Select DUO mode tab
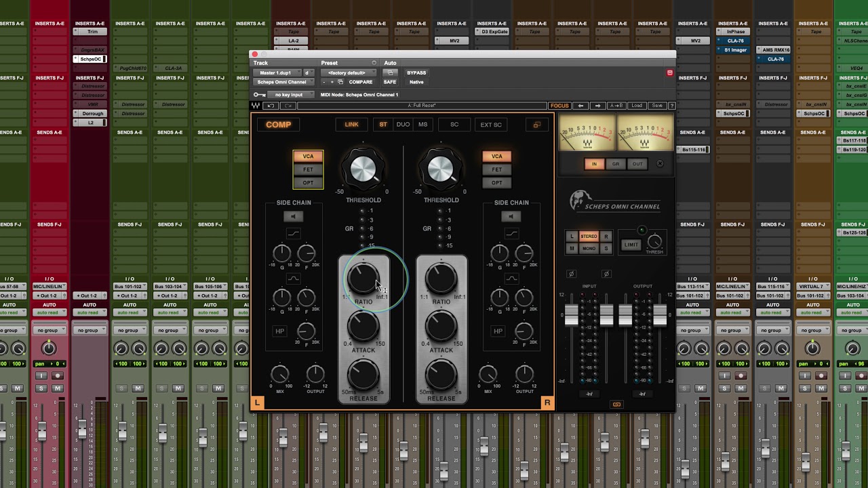This screenshot has height=488, width=868. pyautogui.click(x=403, y=125)
